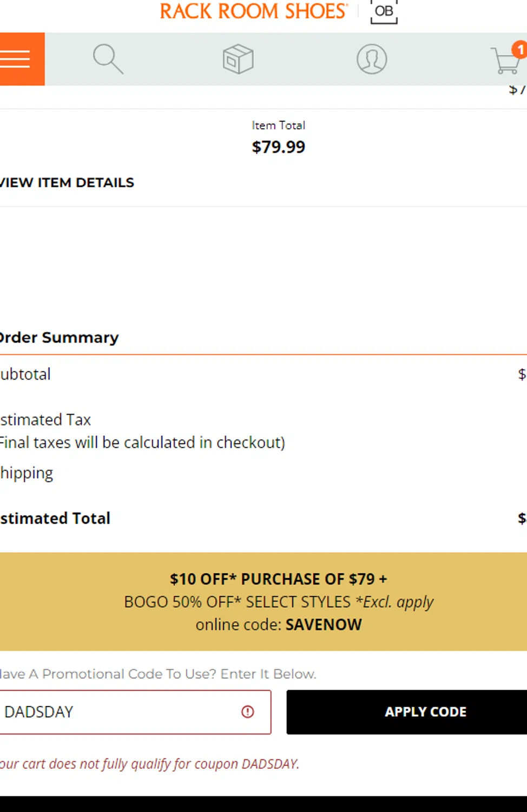This screenshot has height=812, width=527.
Task: Open the orange hamburger menu
Action: (22, 59)
